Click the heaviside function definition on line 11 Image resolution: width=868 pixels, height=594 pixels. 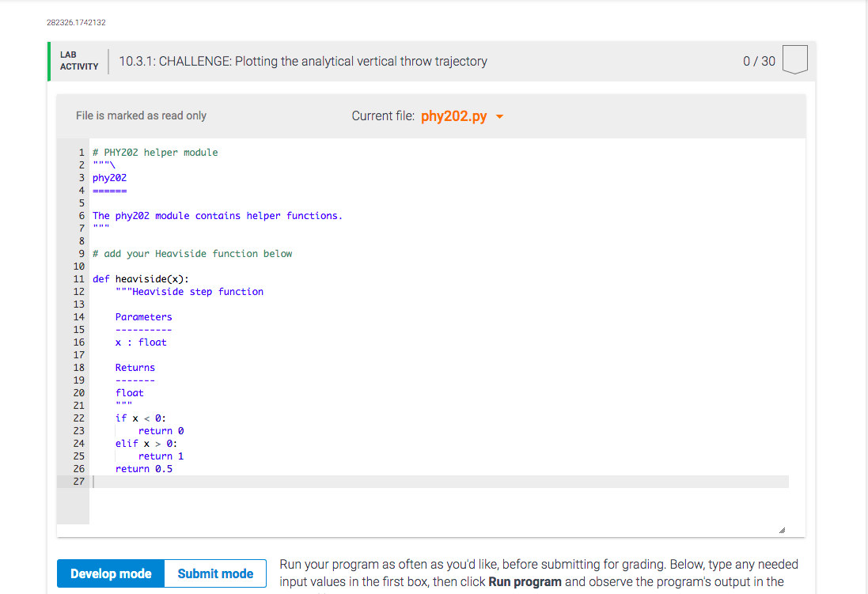tap(140, 278)
